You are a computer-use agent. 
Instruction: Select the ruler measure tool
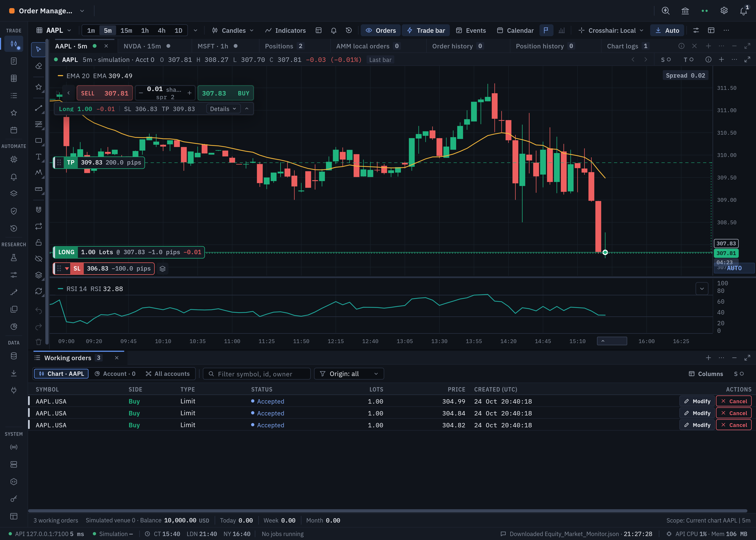tap(39, 189)
